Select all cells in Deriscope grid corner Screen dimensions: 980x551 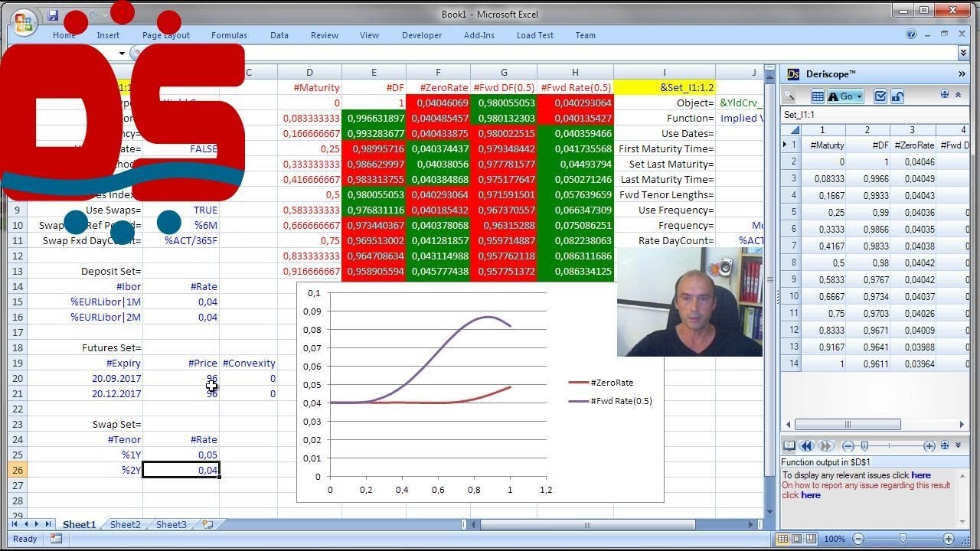point(791,130)
